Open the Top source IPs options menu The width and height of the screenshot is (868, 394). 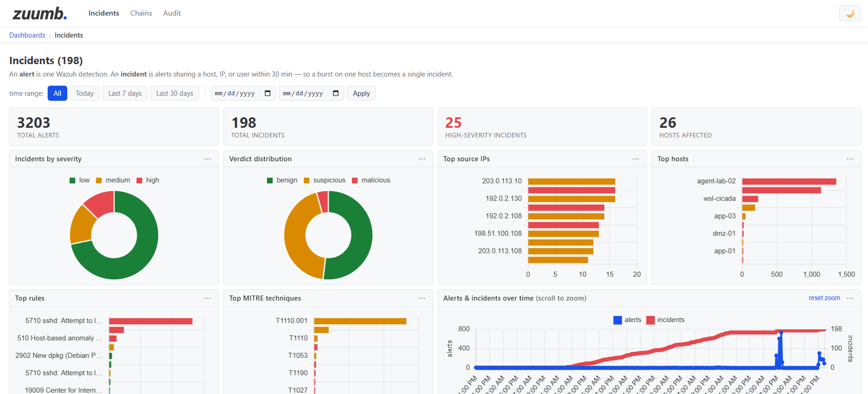(636, 159)
